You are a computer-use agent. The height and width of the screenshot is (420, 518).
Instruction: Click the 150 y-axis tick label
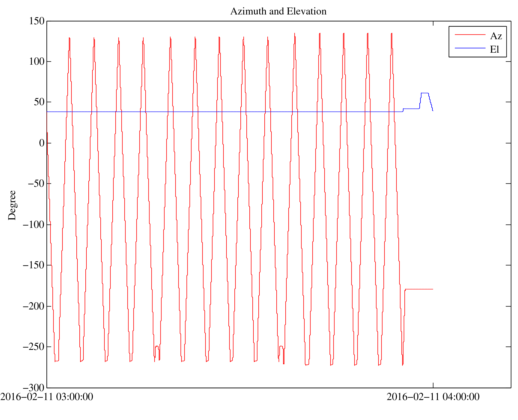pos(37,21)
